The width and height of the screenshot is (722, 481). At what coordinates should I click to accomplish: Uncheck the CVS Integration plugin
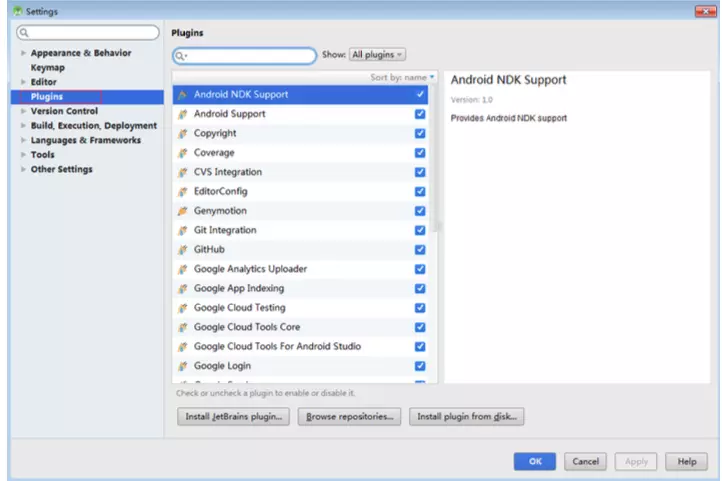pyautogui.click(x=420, y=172)
